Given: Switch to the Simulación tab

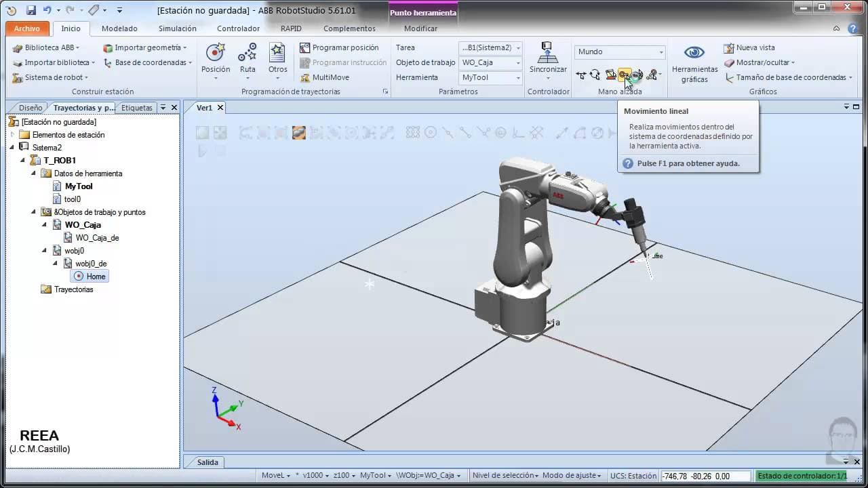Looking at the screenshot, I should [x=178, y=28].
